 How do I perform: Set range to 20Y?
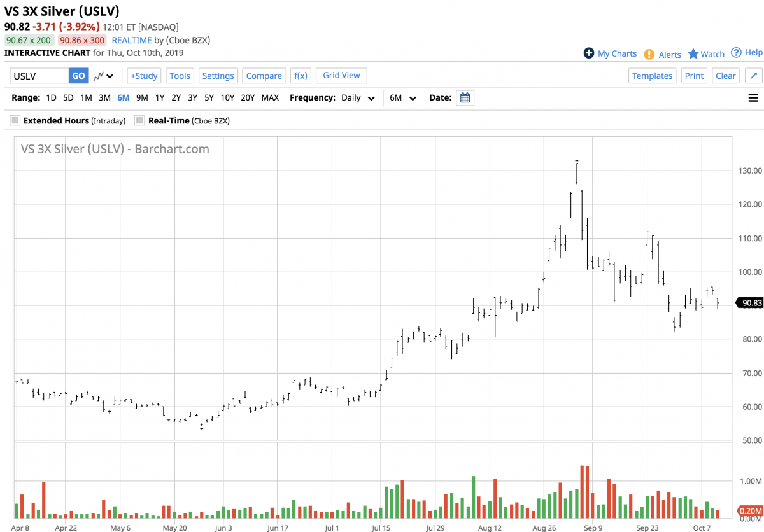point(248,98)
